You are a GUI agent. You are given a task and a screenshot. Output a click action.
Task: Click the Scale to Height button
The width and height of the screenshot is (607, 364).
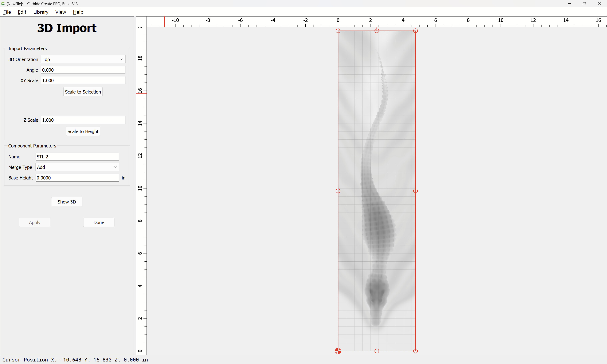point(83,131)
